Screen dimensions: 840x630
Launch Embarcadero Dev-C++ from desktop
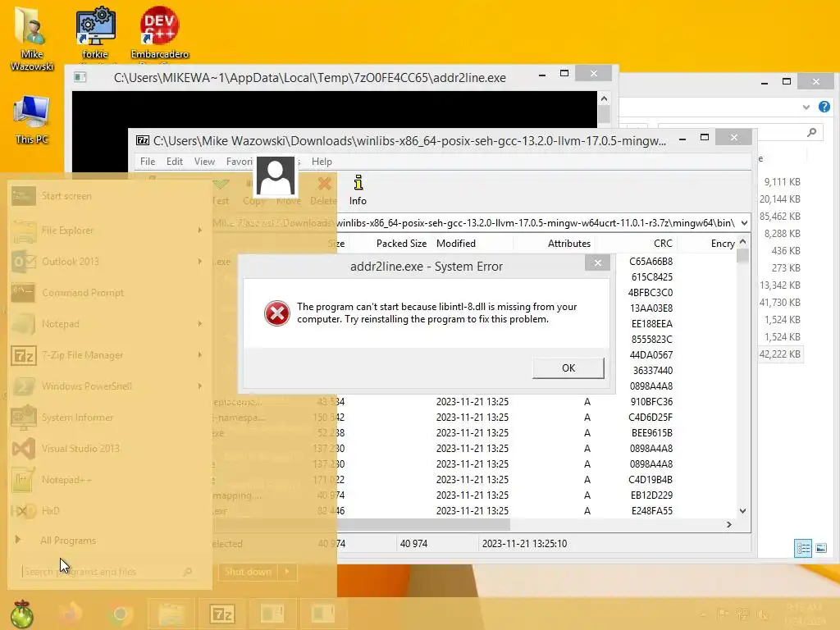click(160, 33)
